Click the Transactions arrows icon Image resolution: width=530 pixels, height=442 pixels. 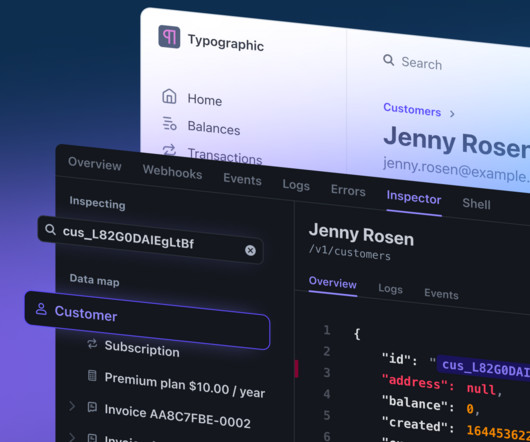pos(169,150)
